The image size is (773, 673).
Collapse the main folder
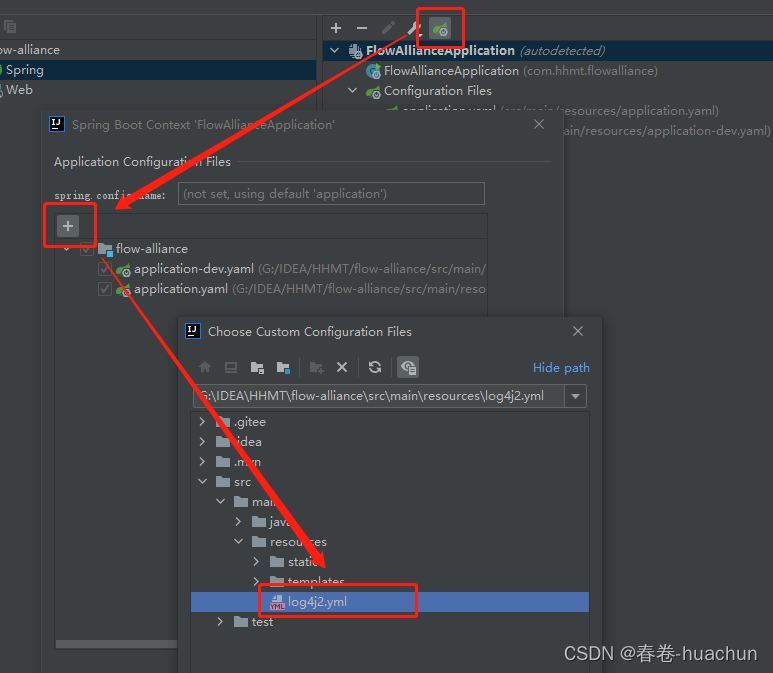coord(220,502)
